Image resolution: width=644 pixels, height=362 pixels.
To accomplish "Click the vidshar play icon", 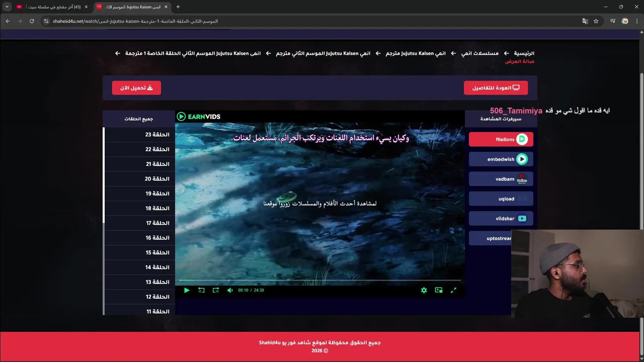I will [522, 219].
